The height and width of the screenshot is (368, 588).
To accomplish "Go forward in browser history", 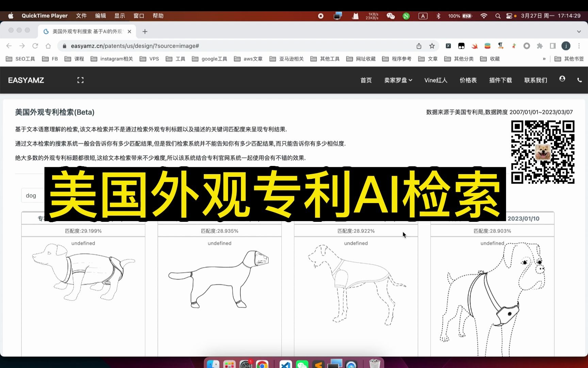I will pyautogui.click(x=22, y=46).
